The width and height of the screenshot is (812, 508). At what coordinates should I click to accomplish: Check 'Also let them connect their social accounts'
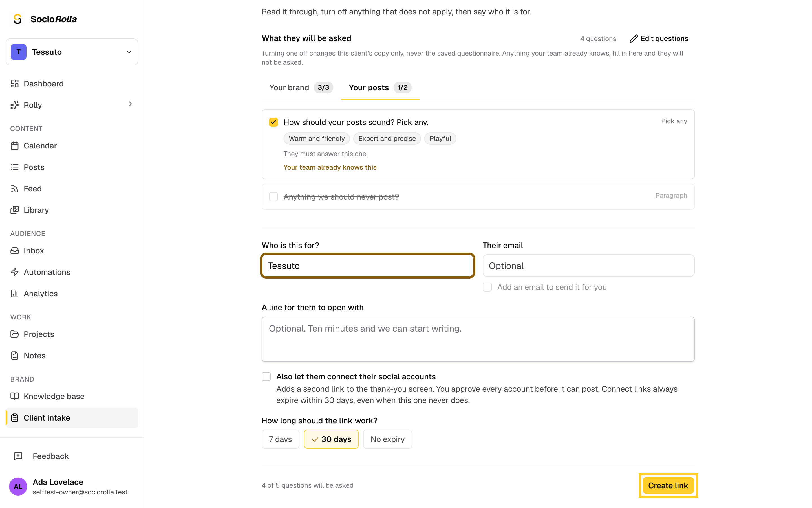point(266,377)
